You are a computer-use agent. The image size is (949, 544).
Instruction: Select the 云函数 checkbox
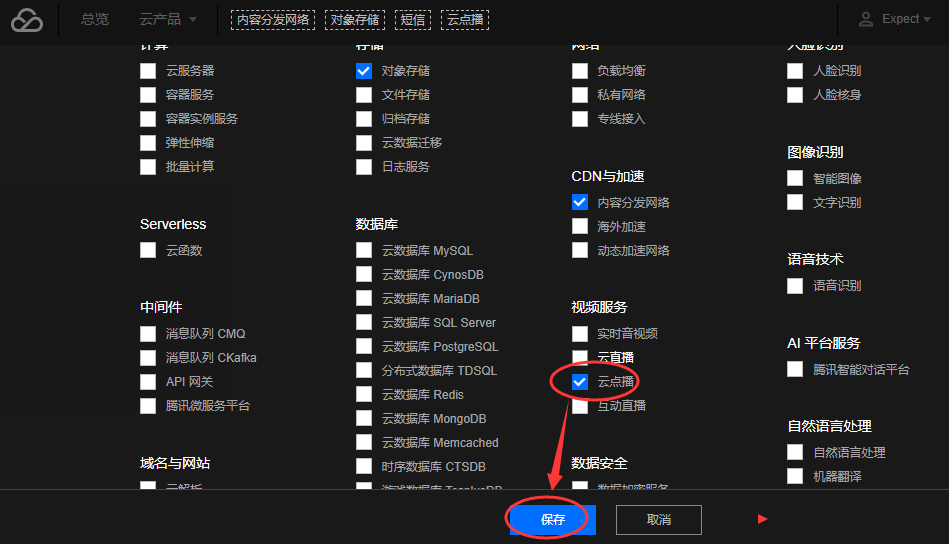(148, 250)
